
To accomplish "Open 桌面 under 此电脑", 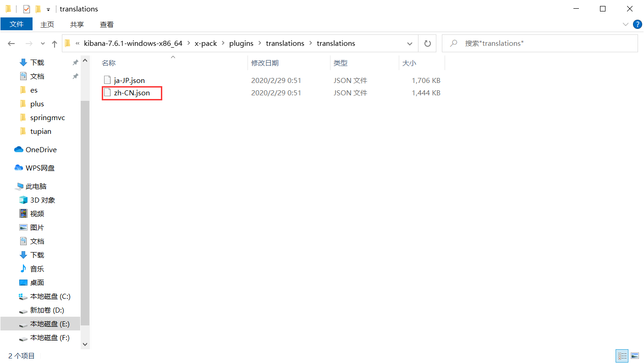I will coord(37,282).
